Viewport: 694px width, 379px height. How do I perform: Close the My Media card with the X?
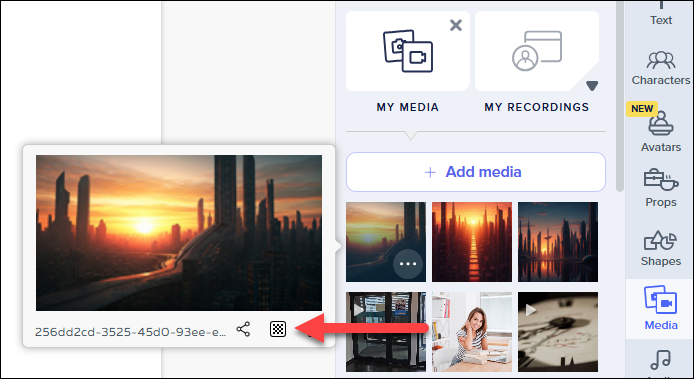[x=455, y=25]
